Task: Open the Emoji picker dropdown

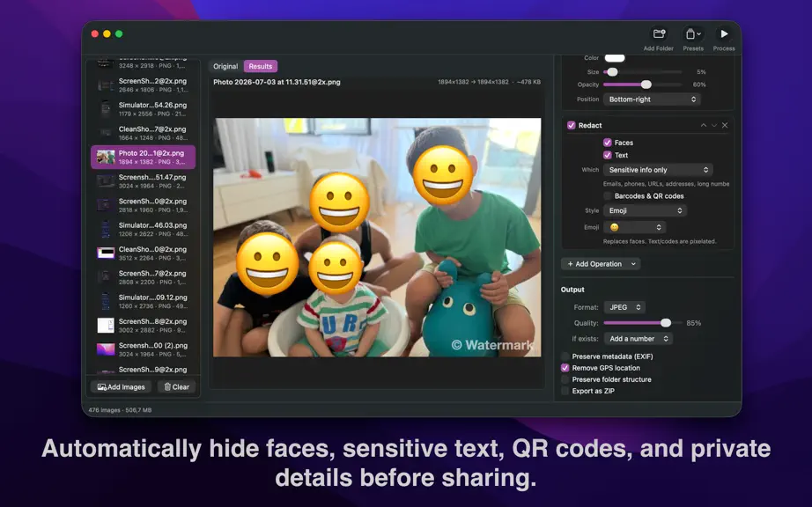Action: (635, 227)
